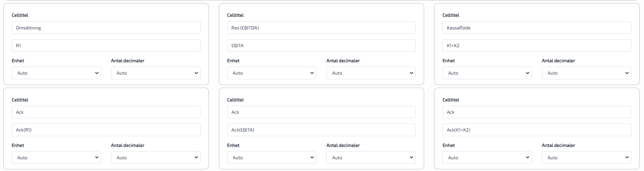Viewport: 644px width, 171px height.
Task: Open Enhet dropdown in Ack(EBITA) card
Action: pos(272,158)
